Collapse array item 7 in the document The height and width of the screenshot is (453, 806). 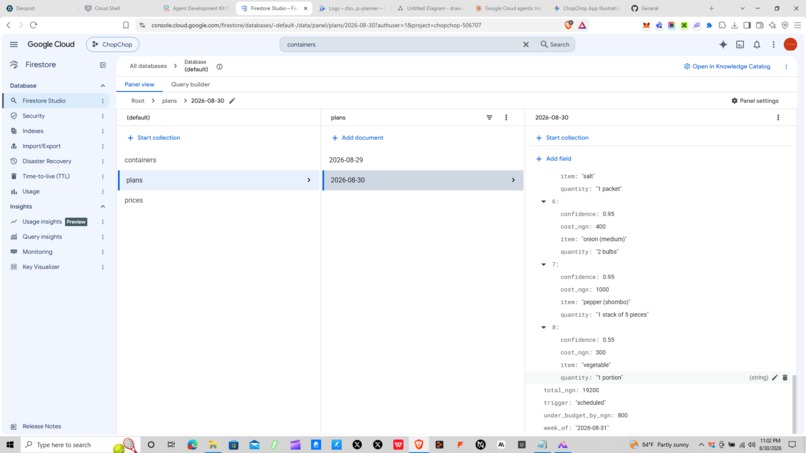pos(543,264)
